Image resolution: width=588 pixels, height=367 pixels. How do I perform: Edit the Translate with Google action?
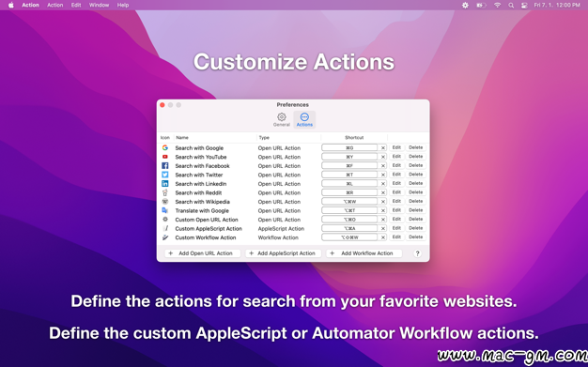click(396, 210)
